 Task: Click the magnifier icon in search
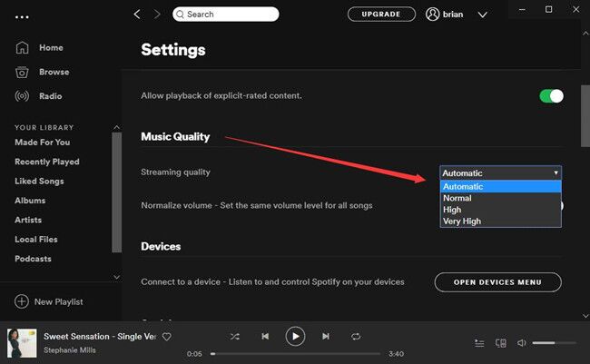pyautogui.click(x=181, y=15)
